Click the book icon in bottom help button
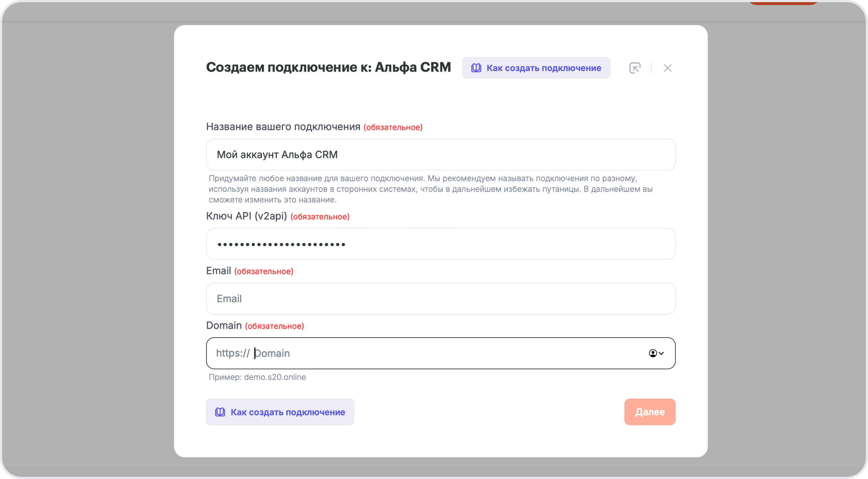The image size is (868, 479). (220, 412)
